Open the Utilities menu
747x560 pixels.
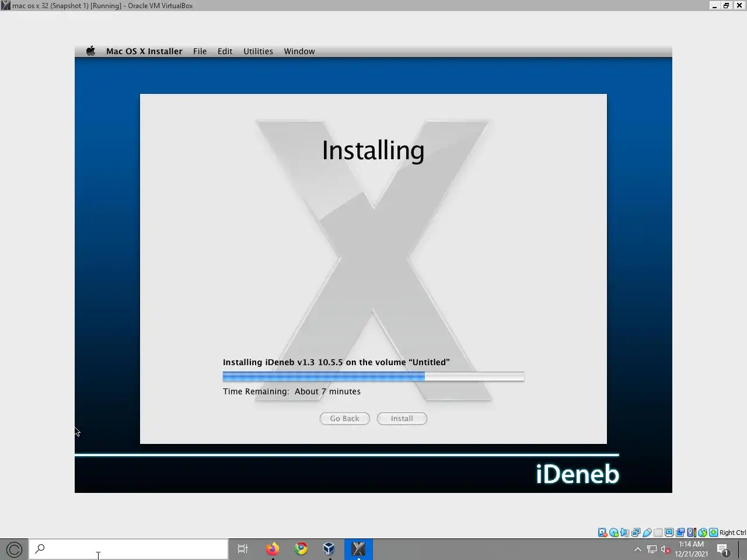pos(258,51)
